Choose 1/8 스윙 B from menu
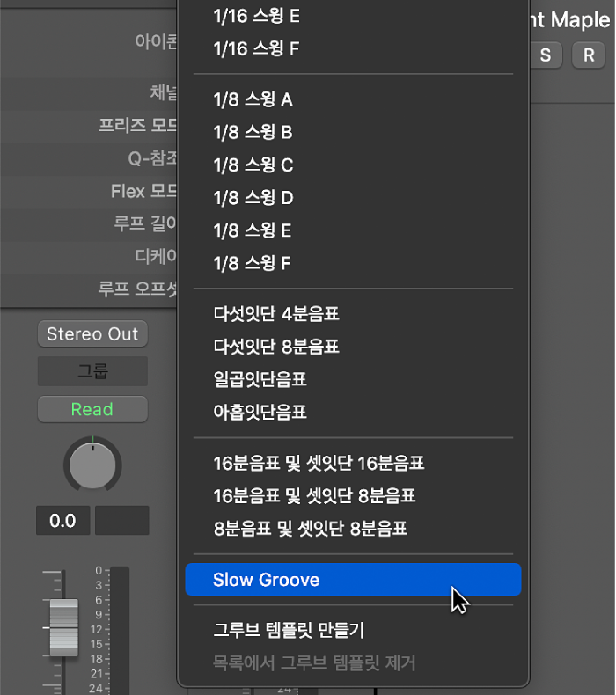The height and width of the screenshot is (695, 616). (x=353, y=132)
